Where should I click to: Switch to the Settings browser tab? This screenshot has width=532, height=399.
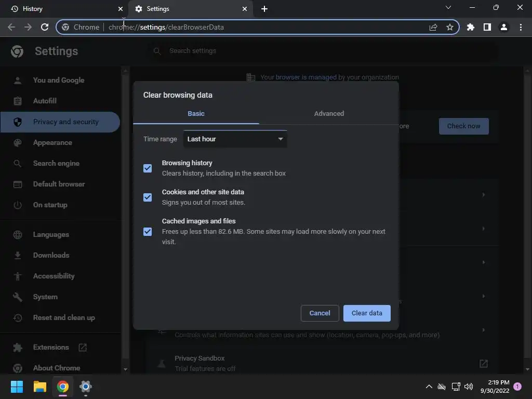click(191, 9)
